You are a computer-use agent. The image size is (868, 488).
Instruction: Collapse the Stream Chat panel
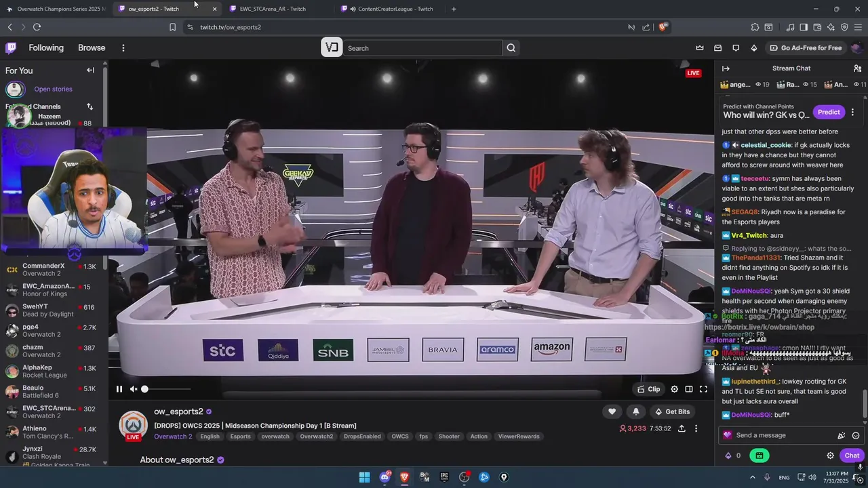click(726, 68)
